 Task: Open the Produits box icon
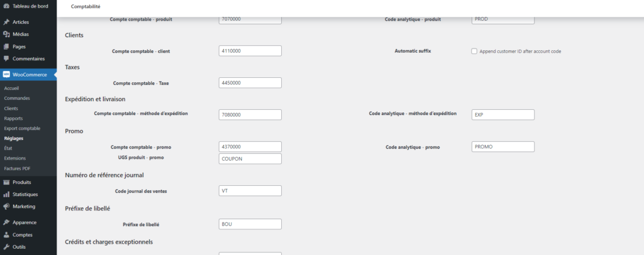(x=6, y=182)
